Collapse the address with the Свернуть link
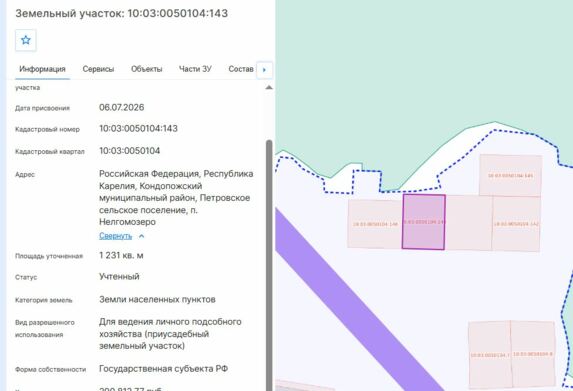The image size is (573, 391). coord(115,236)
